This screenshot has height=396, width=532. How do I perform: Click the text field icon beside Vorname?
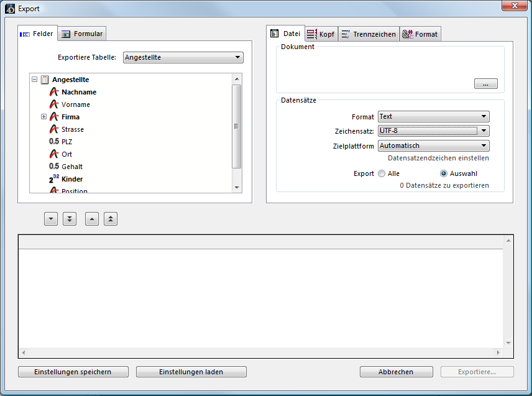click(x=53, y=104)
